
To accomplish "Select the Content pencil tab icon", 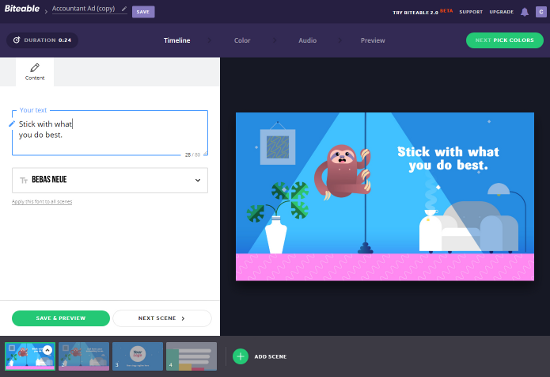I will click(35, 67).
